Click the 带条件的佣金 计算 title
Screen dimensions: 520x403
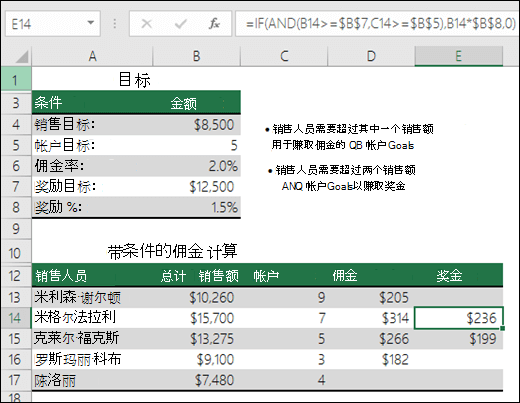172,251
